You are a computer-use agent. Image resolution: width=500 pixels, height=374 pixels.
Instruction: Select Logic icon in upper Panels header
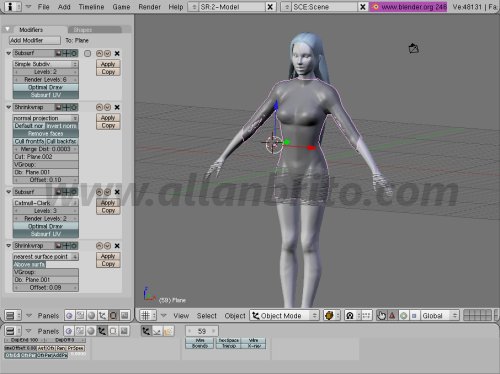[69, 315]
